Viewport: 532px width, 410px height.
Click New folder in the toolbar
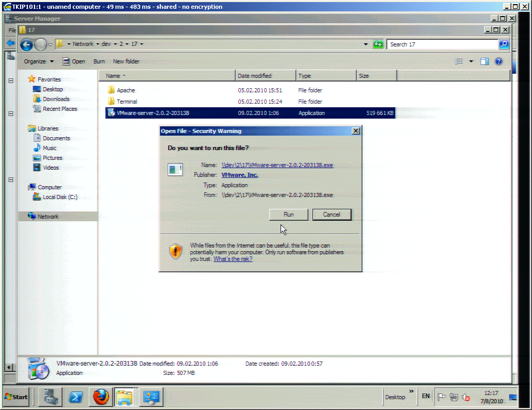click(x=126, y=61)
